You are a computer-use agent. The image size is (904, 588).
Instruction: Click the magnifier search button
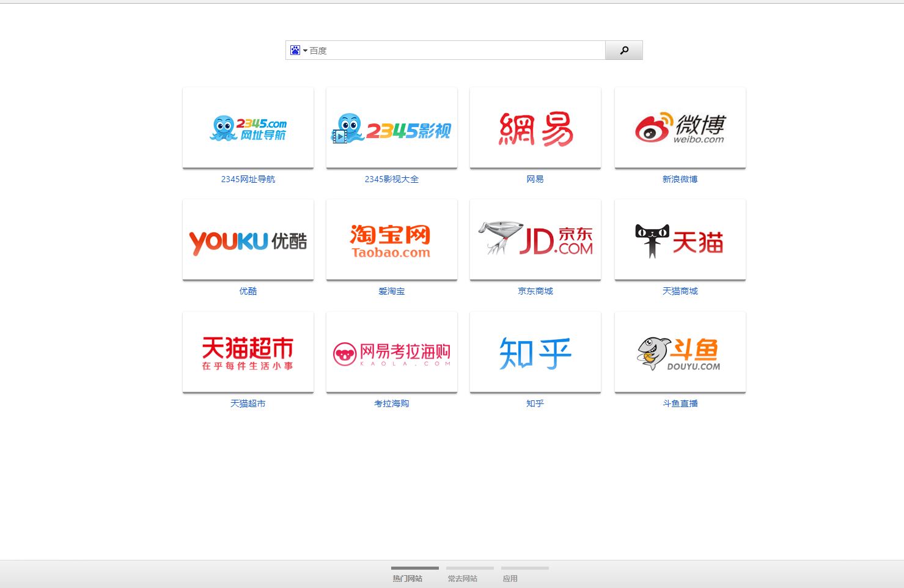(623, 50)
